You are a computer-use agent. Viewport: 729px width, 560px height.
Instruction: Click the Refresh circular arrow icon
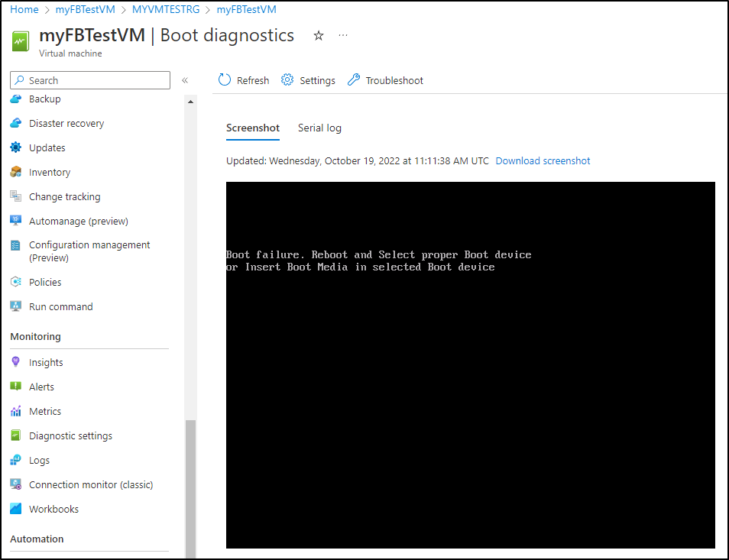pos(225,80)
